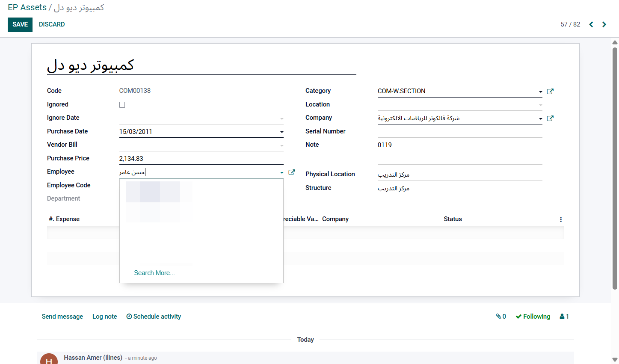
Task: Open Employee external link icon
Action: (x=292, y=172)
